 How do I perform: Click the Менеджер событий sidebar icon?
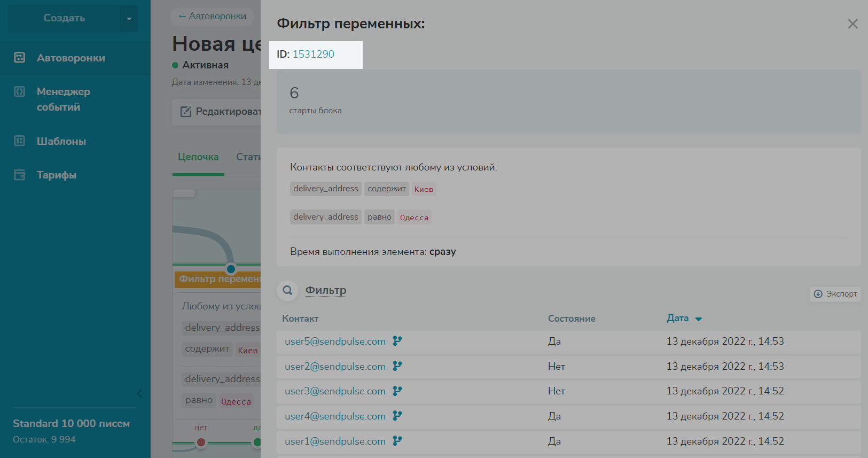20,92
